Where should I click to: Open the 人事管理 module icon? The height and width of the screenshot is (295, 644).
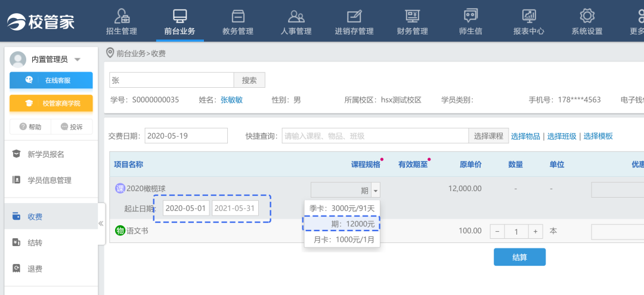point(296,16)
